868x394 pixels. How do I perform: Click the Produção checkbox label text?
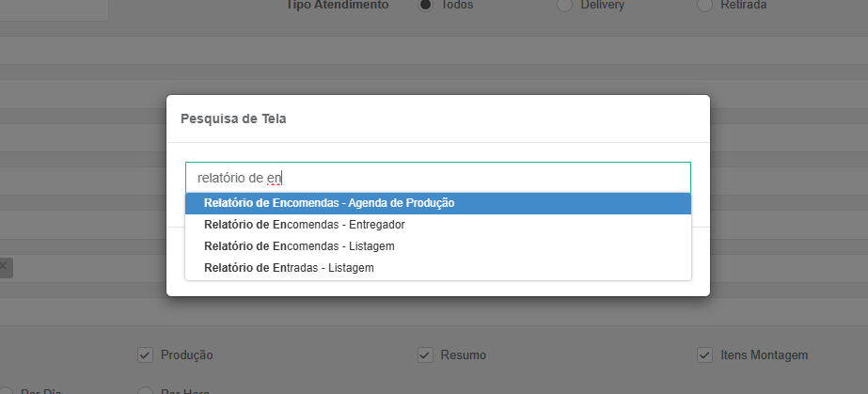pyautogui.click(x=186, y=355)
